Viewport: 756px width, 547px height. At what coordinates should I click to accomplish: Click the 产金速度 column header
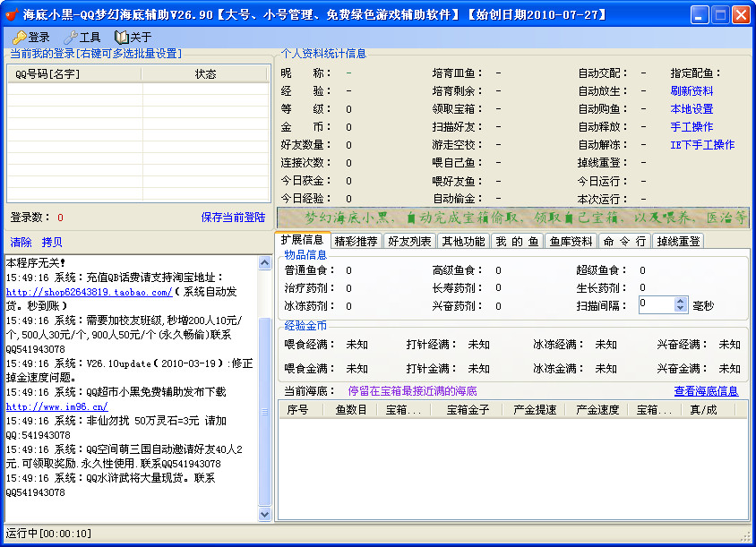[x=597, y=410]
